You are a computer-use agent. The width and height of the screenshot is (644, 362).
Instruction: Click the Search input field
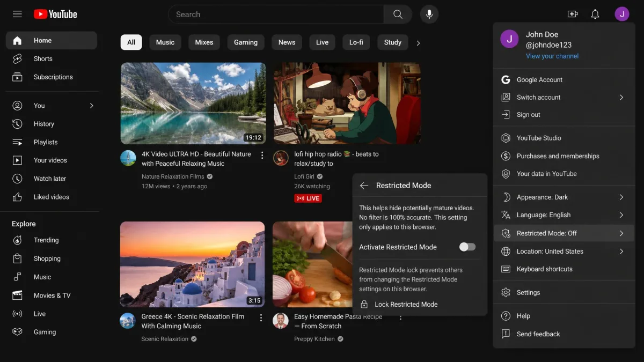(x=276, y=14)
